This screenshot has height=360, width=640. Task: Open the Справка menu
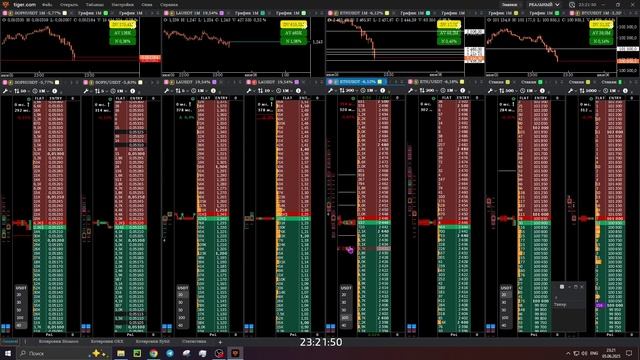click(169, 4)
